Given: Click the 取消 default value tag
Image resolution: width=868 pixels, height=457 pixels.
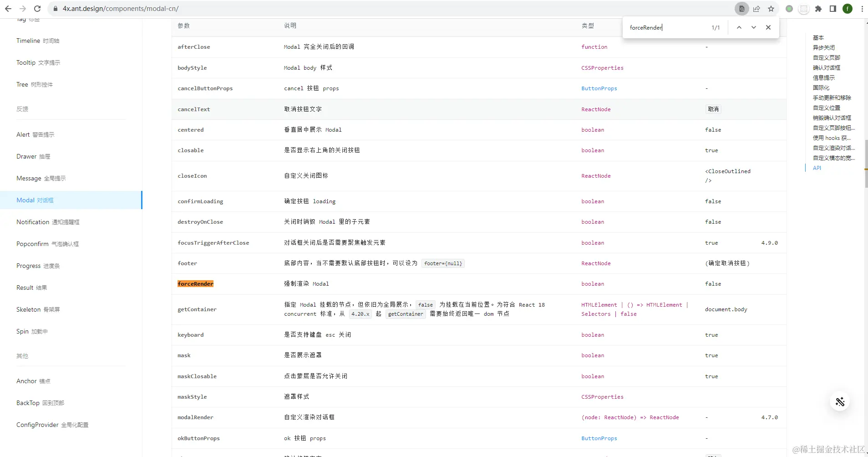Looking at the screenshot, I should [x=713, y=109].
